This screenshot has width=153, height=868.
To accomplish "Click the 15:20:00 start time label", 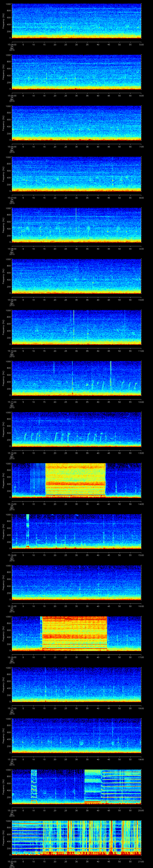I will pos(12,861).
